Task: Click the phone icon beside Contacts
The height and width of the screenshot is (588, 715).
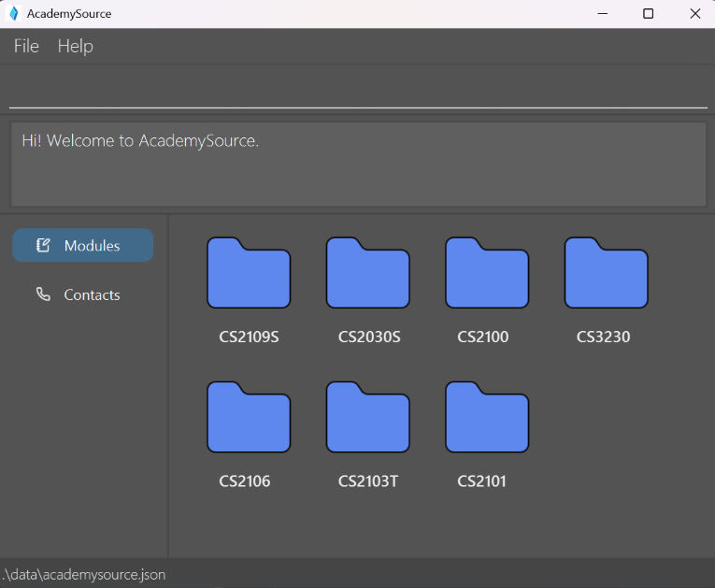Action: tap(43, 294)
